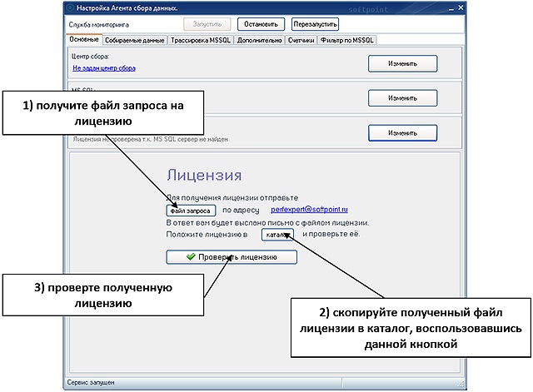Open the Трассировка MSSQL tab
The image size is (533, 392).
pyautogui.click(x=201, y=40)
